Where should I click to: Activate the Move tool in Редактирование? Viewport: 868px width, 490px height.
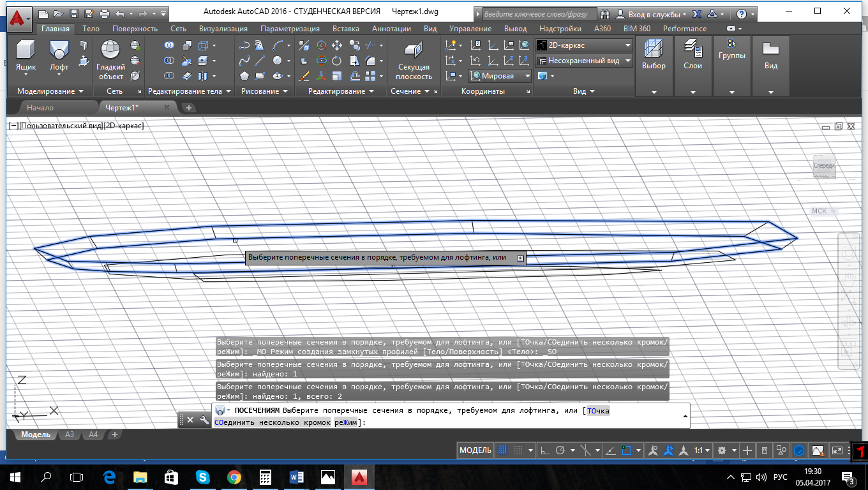tap(337, 45)
